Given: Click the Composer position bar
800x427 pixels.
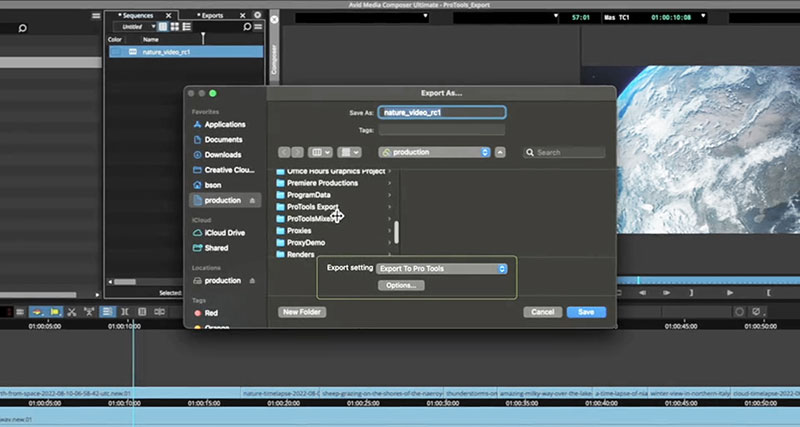Looking at the screenshot, I should 708,281.
